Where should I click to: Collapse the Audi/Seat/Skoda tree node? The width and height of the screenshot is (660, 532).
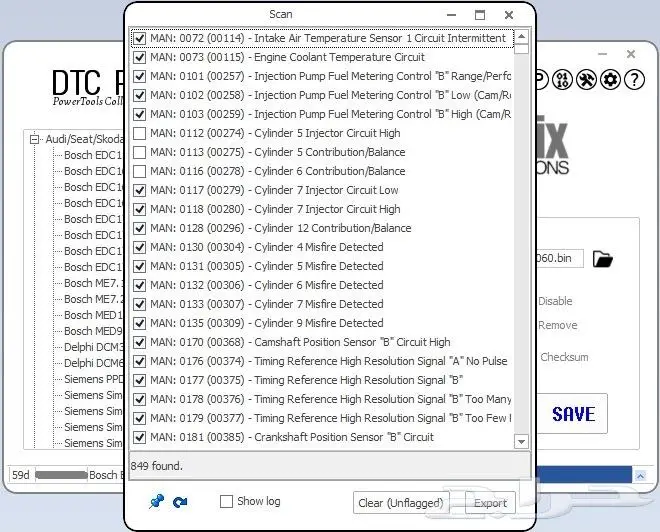(34, 140)
